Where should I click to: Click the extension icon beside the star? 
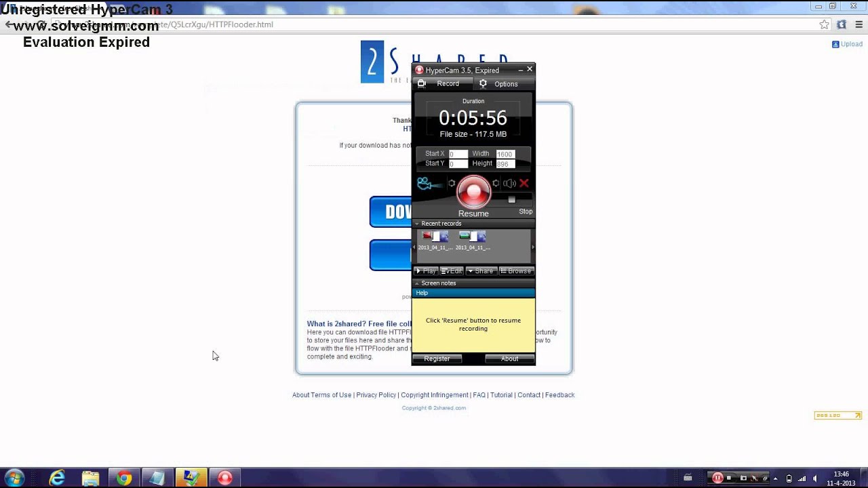click(x=841, y=24)
